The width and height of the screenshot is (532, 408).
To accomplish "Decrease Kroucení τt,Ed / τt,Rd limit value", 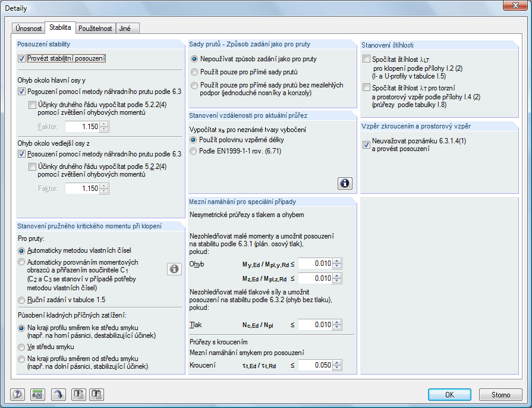I will (x=337, y=368).
